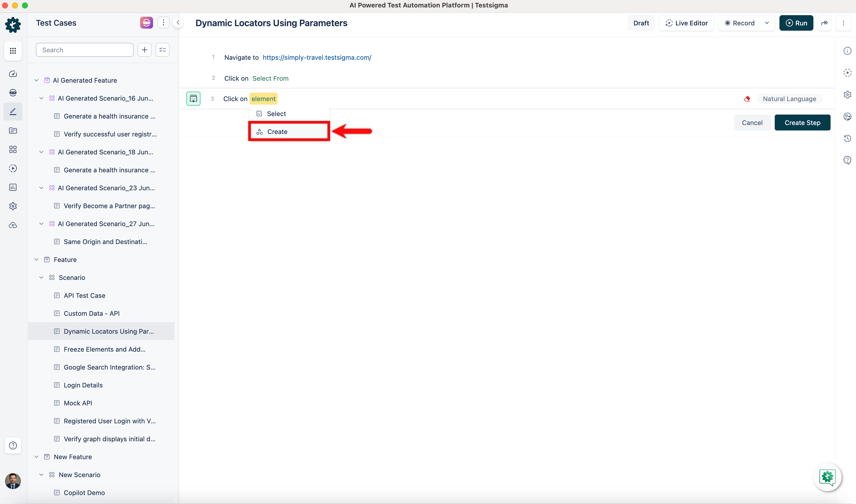Image resolution: width=856 pixels, height=504 pixels.
Task: Collapse the Test Cases side panel
Action: 178,23
